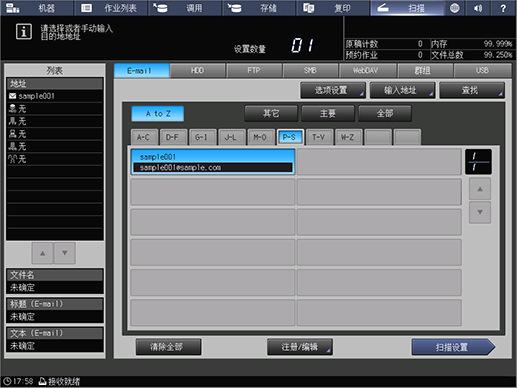Click 清除全部 to clear all
Image resolution: width=517 pixels, height=388 pixels.
pyautogui.click(x=168, y=347)
